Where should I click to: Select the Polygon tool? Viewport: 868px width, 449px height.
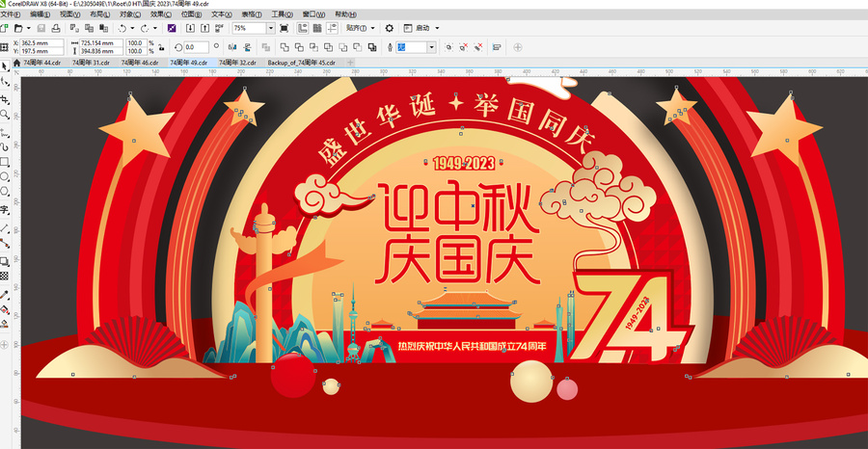5,192
